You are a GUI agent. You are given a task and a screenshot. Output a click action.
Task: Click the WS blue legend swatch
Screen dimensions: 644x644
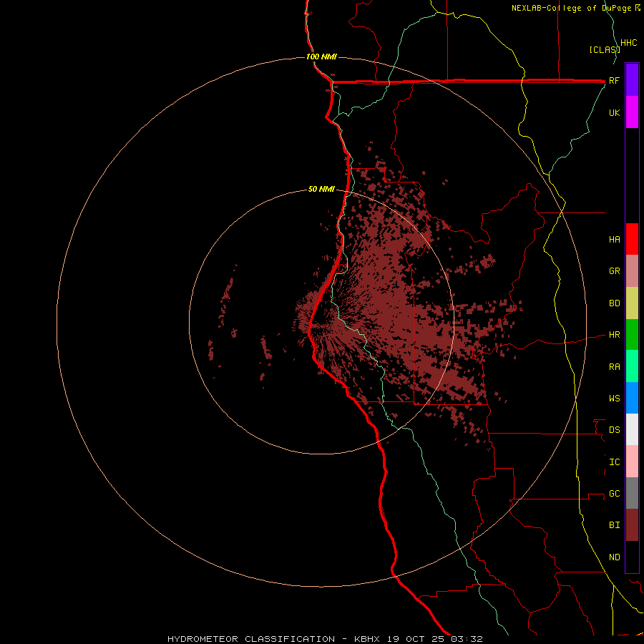point(632,398)
